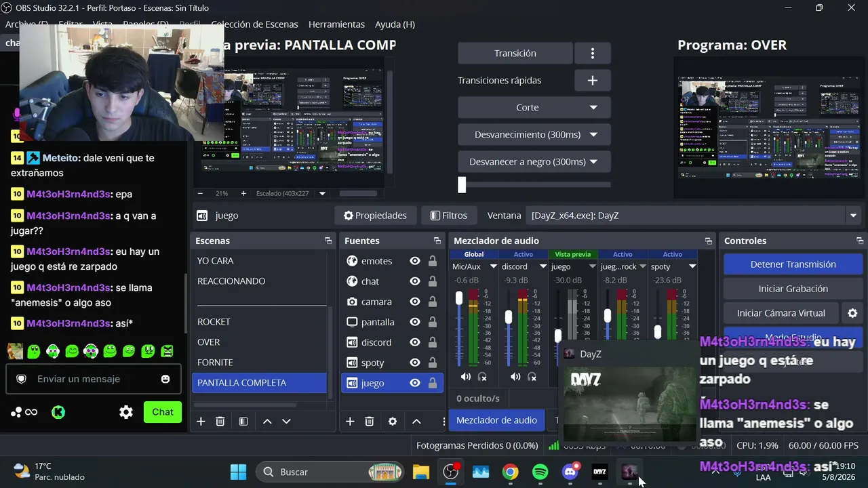Click the Iniciar Grabación button
Viewport: 868px width, 488px height.
(x=793, y=289)
